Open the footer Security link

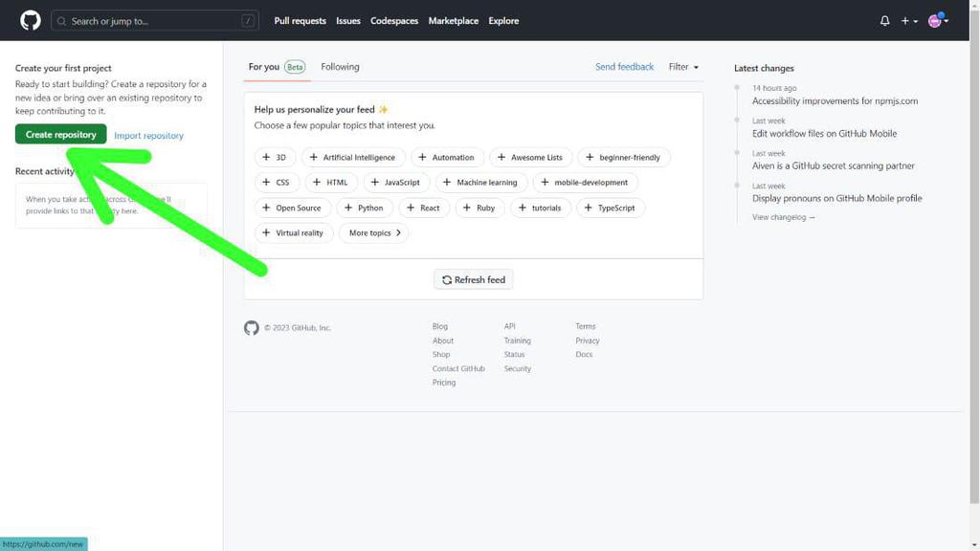[x=517, y=369]
